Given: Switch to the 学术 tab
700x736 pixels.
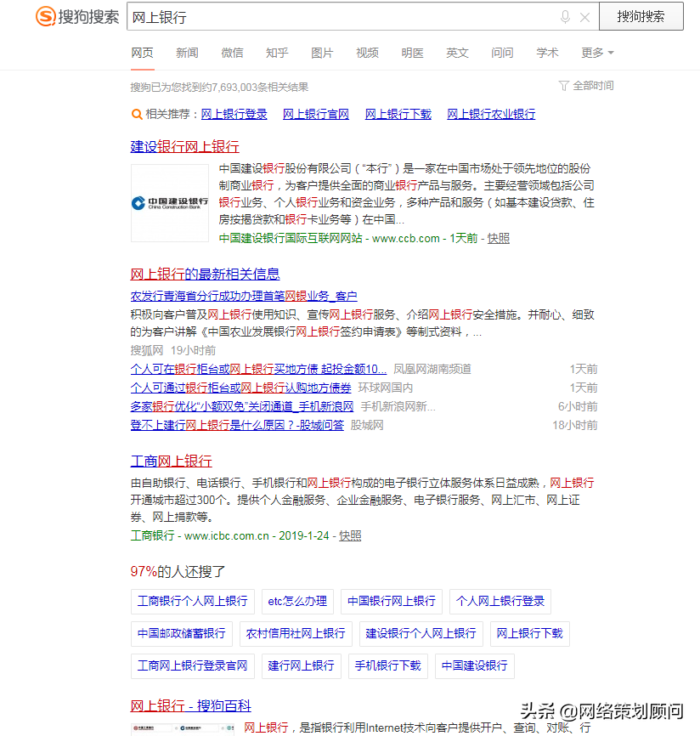Looking at the screenshot, I should 548,53.
